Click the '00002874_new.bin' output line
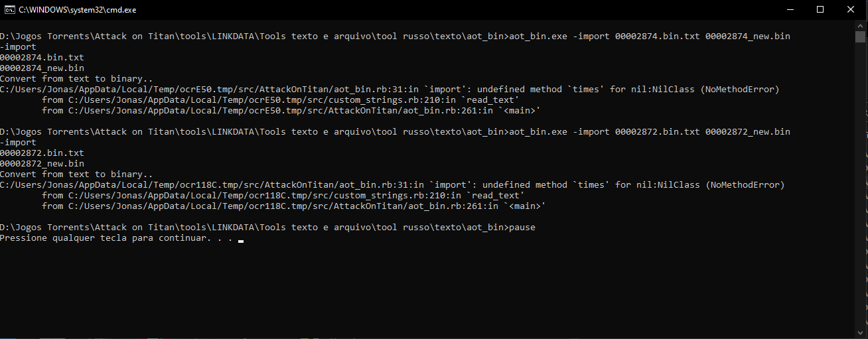The height and width of the screenshot is (339, 868). [x=42, y=68]
